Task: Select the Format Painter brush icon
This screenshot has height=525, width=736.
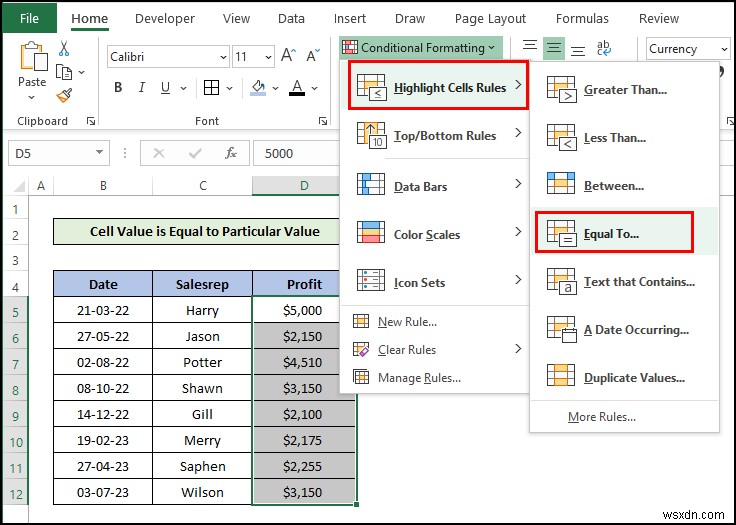Action: pos(64,95)
